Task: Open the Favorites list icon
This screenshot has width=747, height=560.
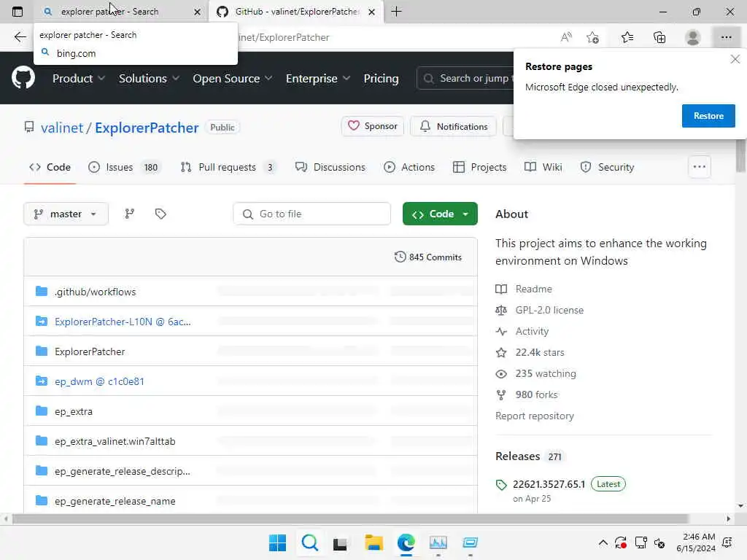Action: pyautogui.click(x=627, y=37)
